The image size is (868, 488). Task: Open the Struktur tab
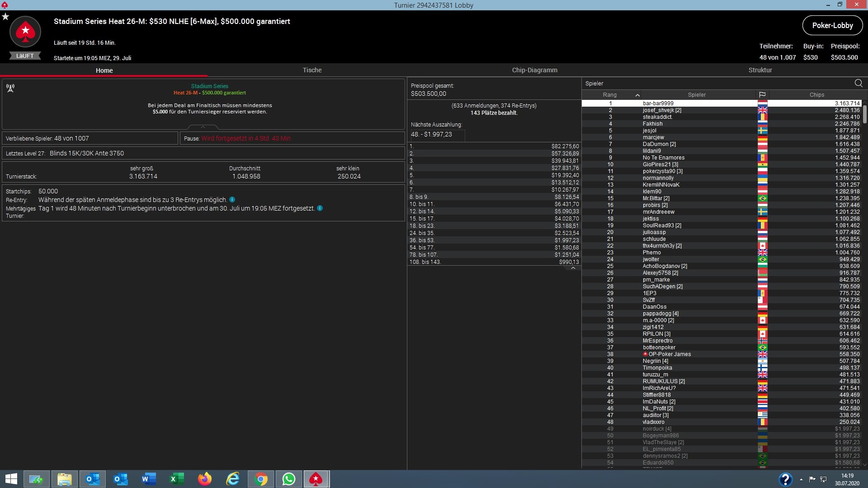760,70
